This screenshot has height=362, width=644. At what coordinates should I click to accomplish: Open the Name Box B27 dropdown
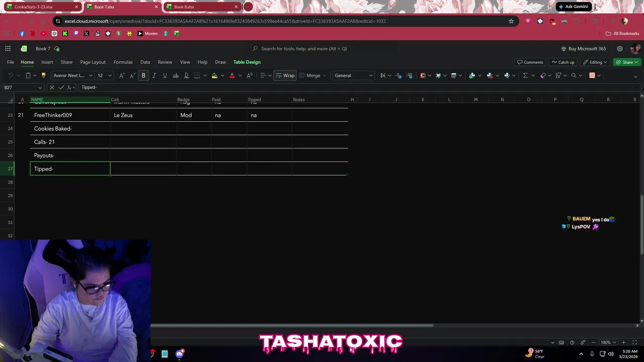point(39,87)
